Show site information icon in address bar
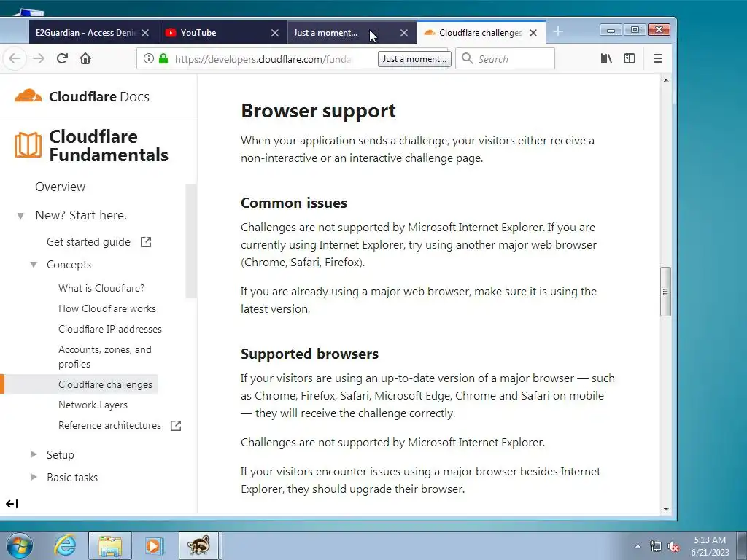Viewport: 747px width, 560px height. (149, 58)
